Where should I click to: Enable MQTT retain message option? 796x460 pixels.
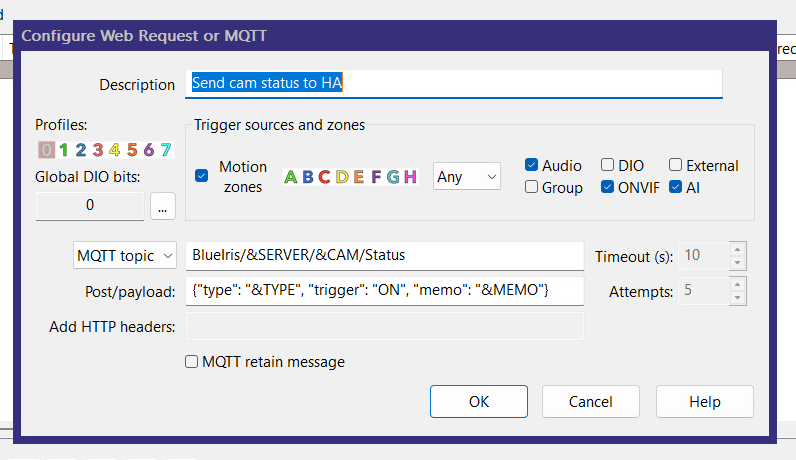(191, 362)
